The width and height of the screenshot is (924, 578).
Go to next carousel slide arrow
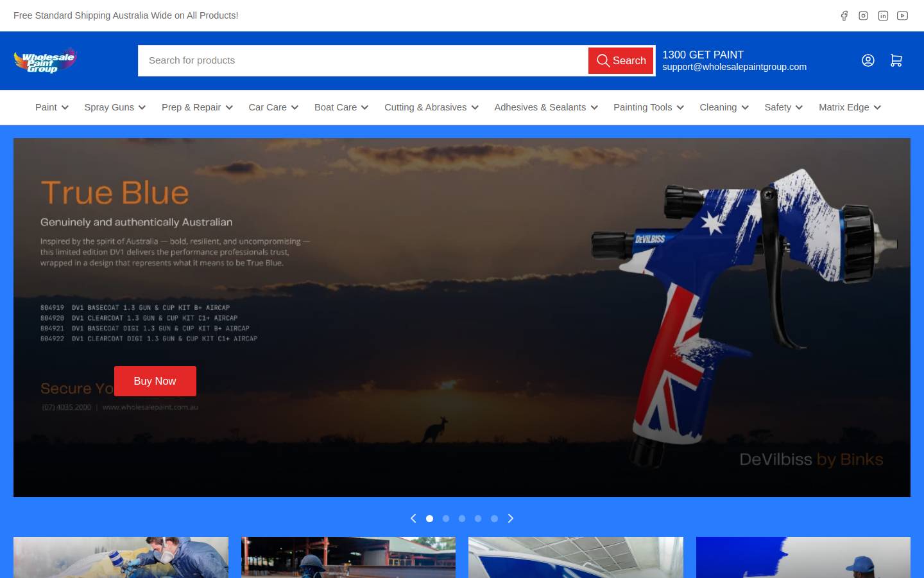pos(511,518)
